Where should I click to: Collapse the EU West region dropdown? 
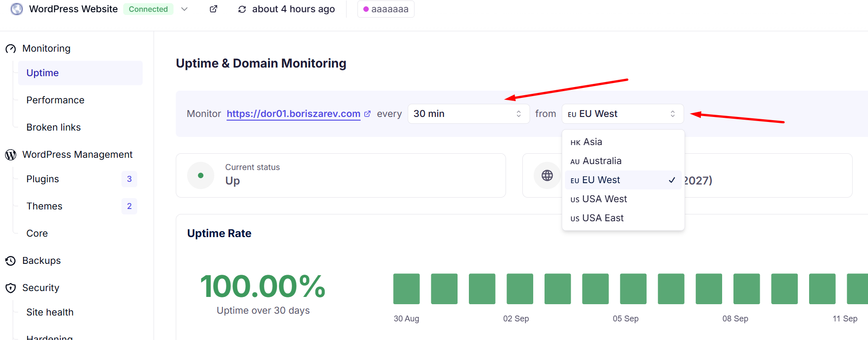[x=622, y=114]
